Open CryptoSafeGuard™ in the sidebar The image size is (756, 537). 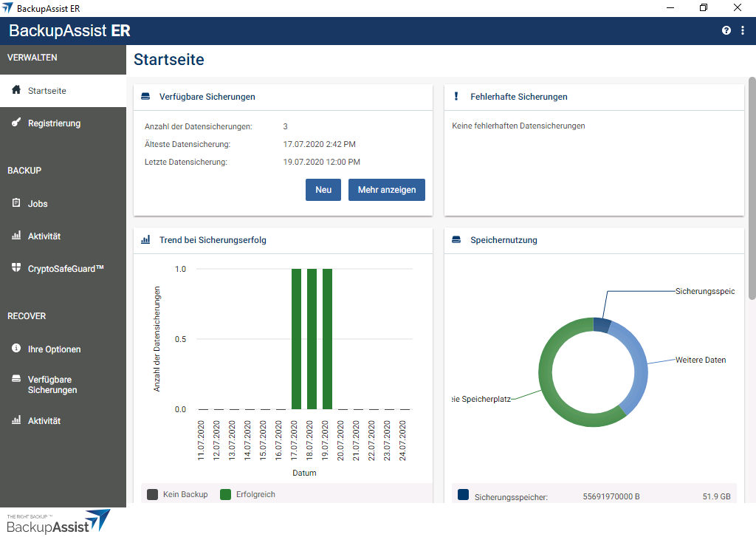[66, 269]
